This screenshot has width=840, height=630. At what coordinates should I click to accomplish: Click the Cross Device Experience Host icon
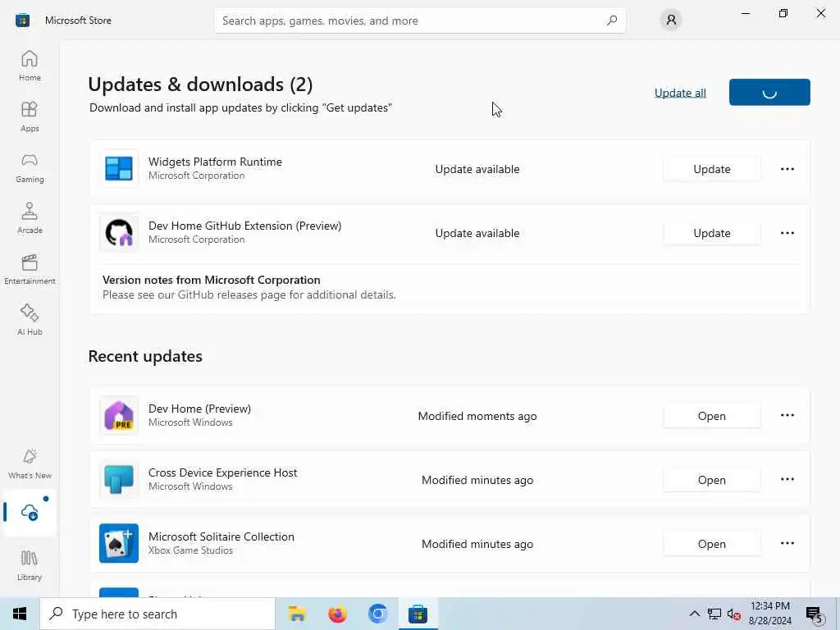(119, 479)
